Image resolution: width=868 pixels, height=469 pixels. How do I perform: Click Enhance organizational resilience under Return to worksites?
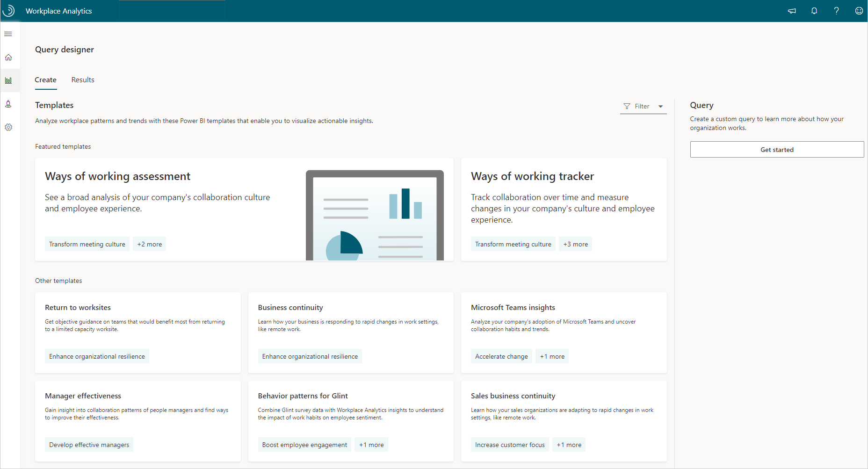point(97,356)
